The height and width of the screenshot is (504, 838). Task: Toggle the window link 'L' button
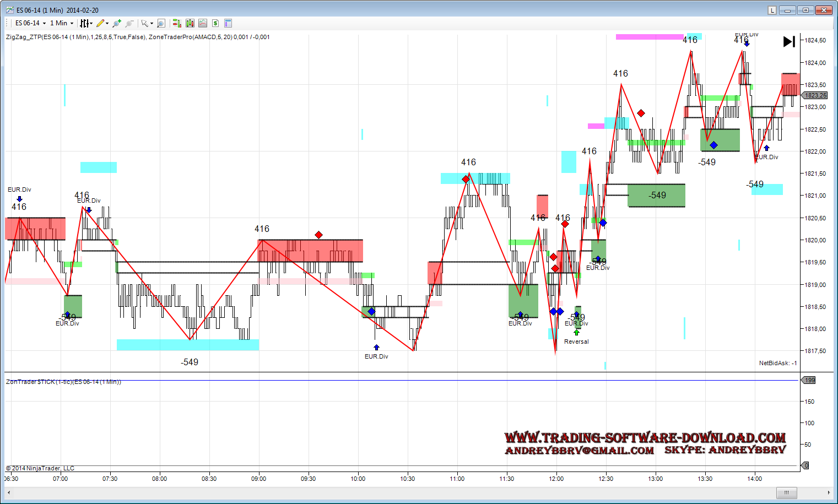(x=772, y=10)
